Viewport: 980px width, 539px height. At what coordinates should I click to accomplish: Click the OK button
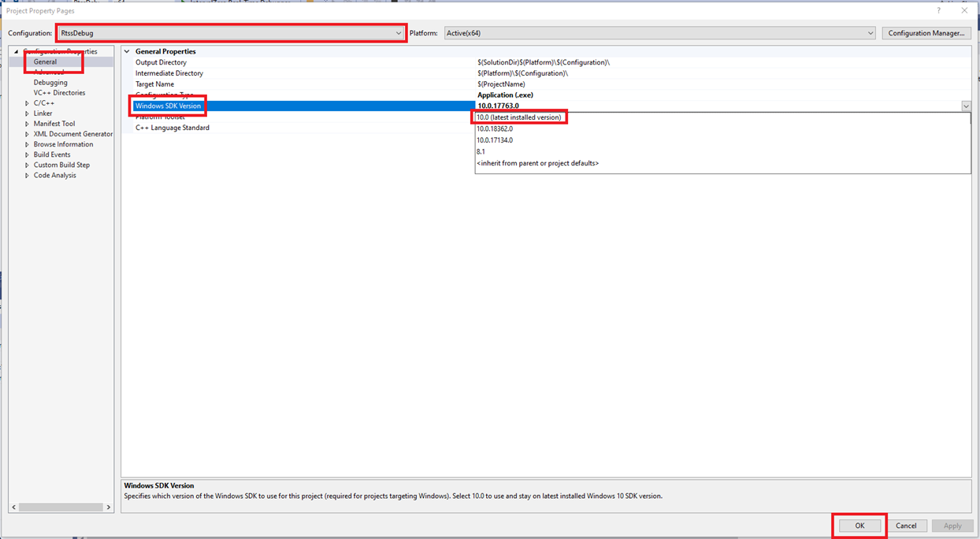coord(859,526)
